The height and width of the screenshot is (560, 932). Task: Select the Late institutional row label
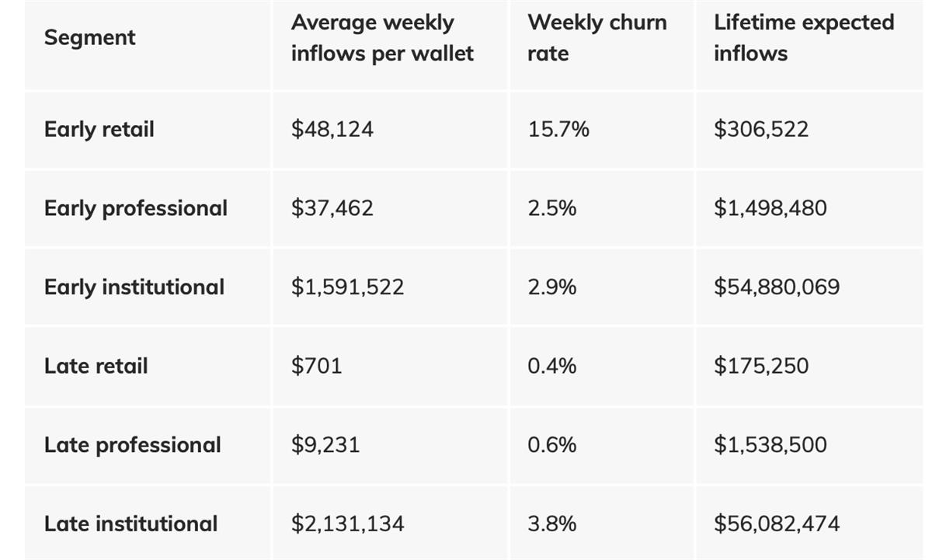(x=130, y=523)
